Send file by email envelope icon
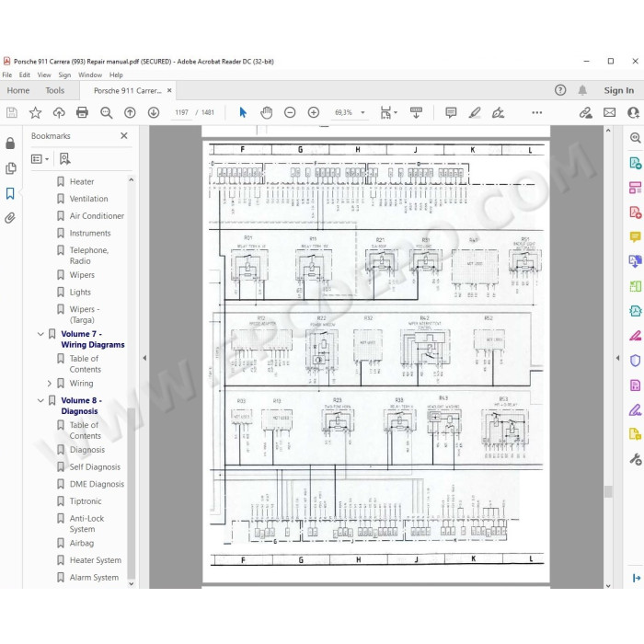644x644 pixels. [609, 112]
